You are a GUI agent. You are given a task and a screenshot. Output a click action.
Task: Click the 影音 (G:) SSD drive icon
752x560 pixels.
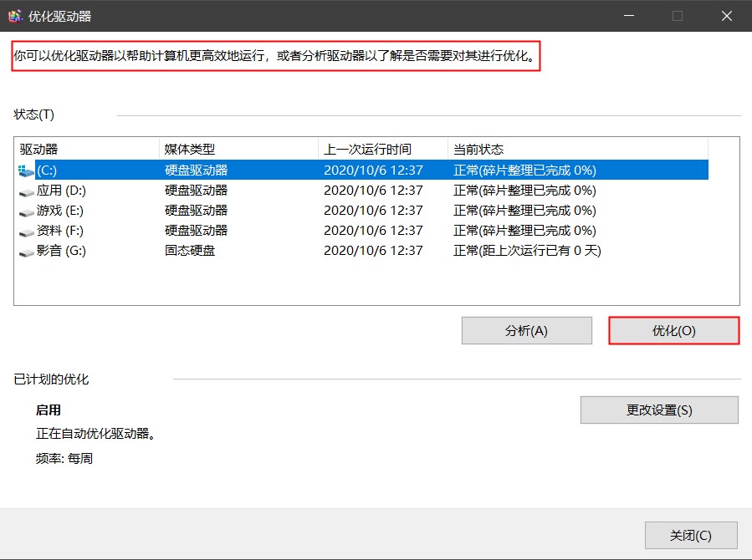click(28, 251)
